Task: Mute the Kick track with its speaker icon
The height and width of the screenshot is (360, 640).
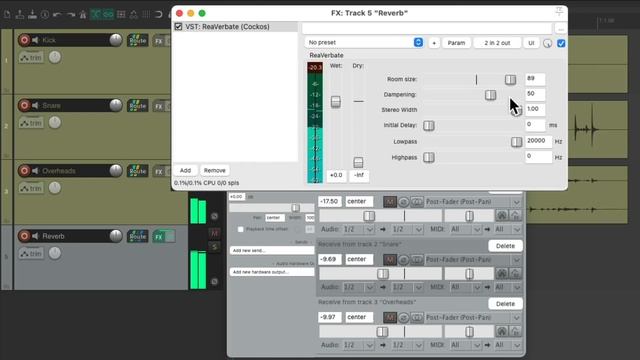Action: [x=36, y=40]
